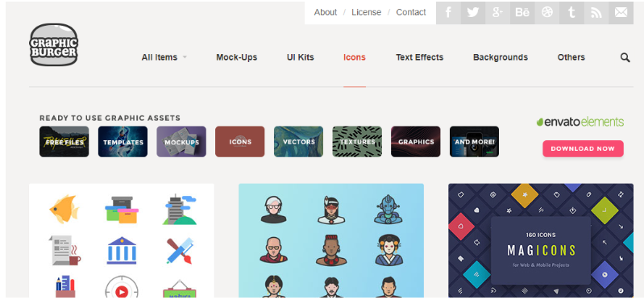Expand the All Items dropdown
Image resolution: width=644 pixels, height=304 pixels.
(164, 57)
